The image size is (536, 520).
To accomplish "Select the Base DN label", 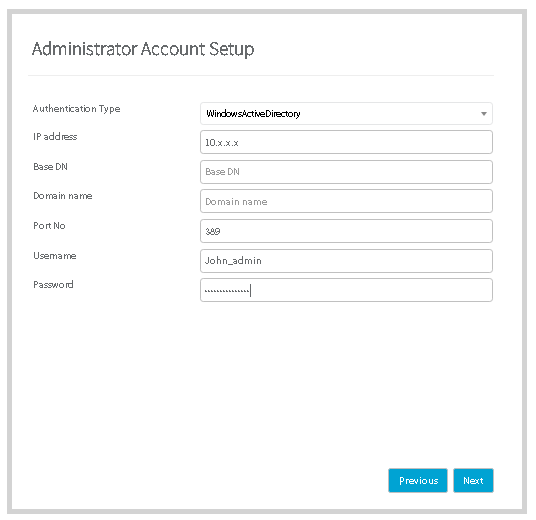I will (x=50, y=166).
